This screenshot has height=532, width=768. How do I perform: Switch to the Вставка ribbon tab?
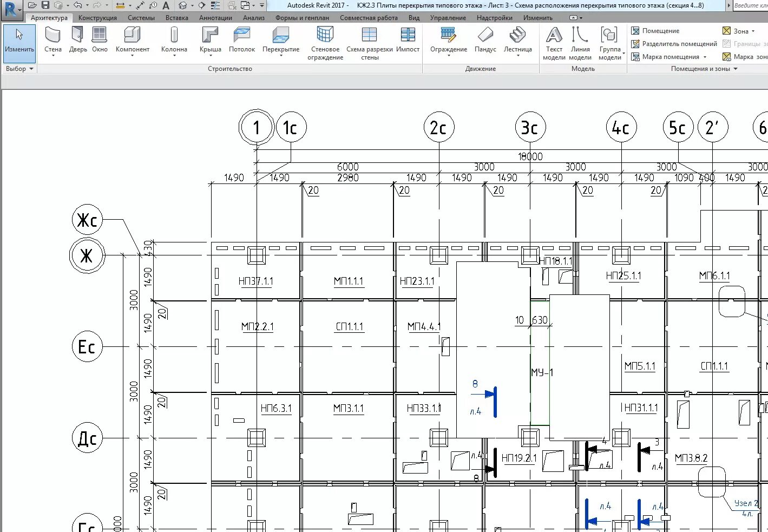tap(177, 18)
